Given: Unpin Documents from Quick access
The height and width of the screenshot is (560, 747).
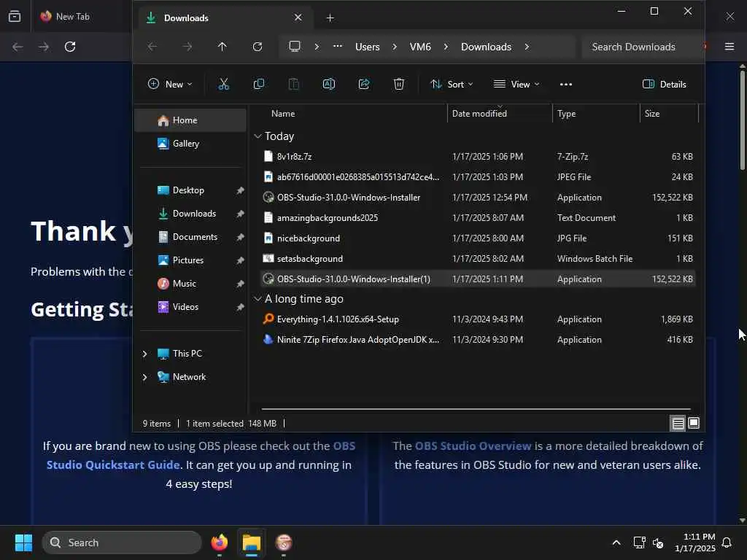Looking at the screenshot, I should point(240,237).
